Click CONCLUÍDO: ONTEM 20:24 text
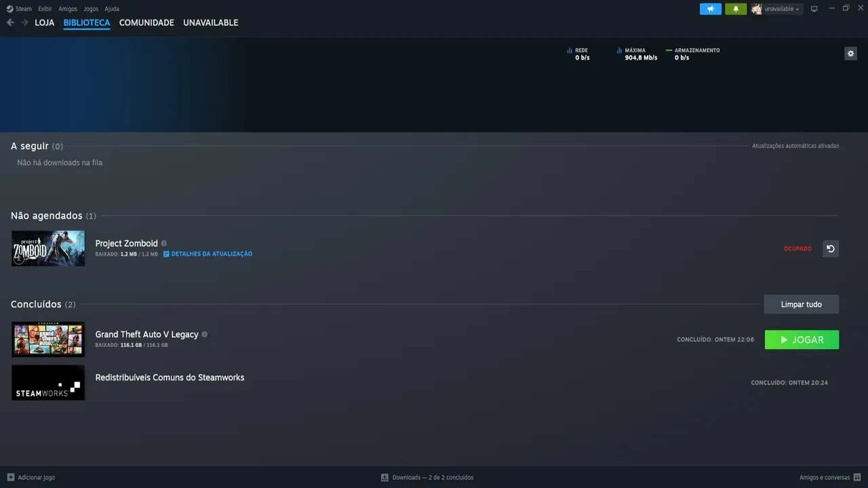The width and height of the screenshot is (868, 488). tap(789, 383)
